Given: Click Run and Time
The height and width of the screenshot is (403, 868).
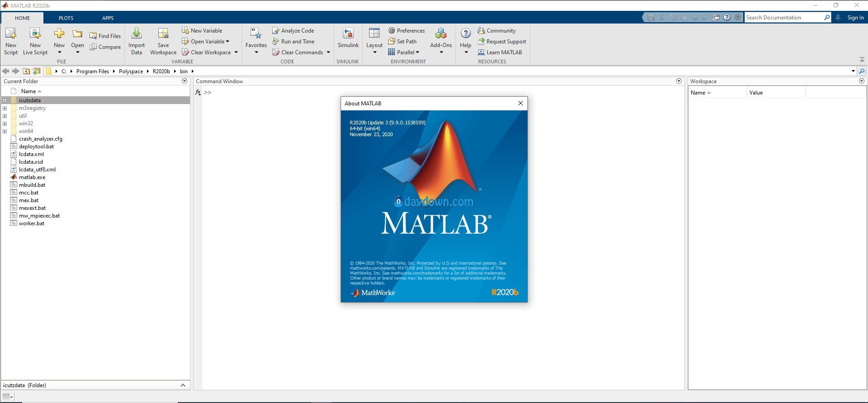Looking at the screenshot, I should click(293, 41).
